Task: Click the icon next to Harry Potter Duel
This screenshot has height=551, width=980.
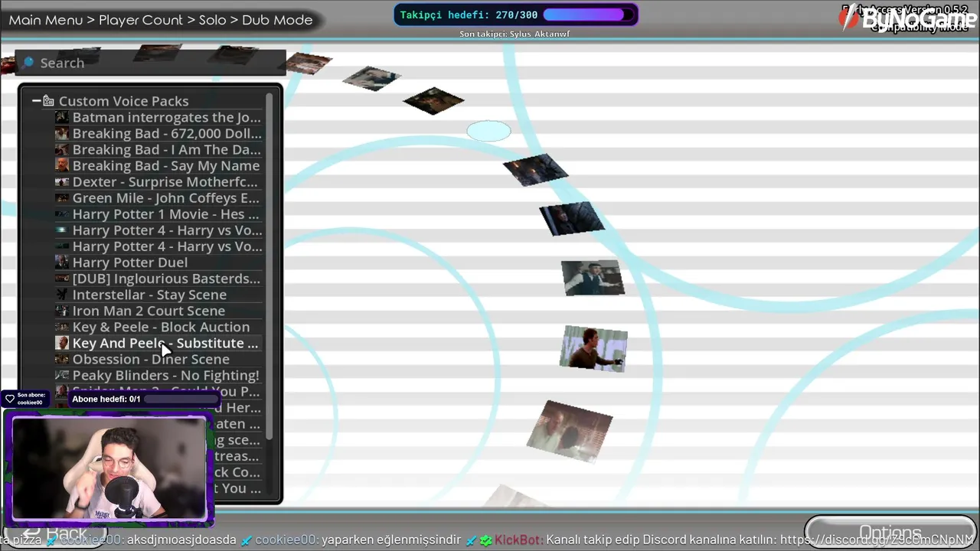Action: pos(62,262)
